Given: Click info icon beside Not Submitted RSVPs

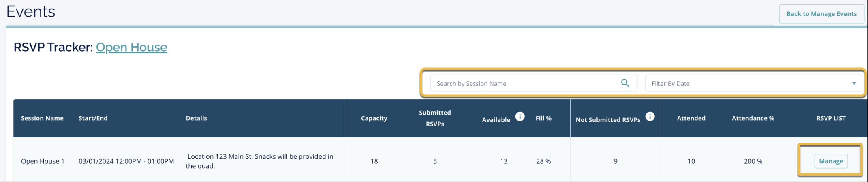Looking at the screenshot, I should click(650, 117).
